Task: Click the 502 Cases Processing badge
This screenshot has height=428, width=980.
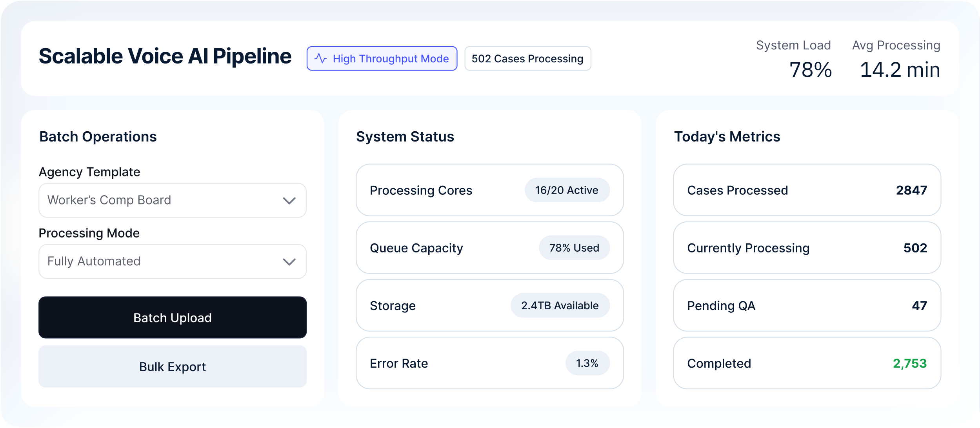Action: [x=527, y=59]
